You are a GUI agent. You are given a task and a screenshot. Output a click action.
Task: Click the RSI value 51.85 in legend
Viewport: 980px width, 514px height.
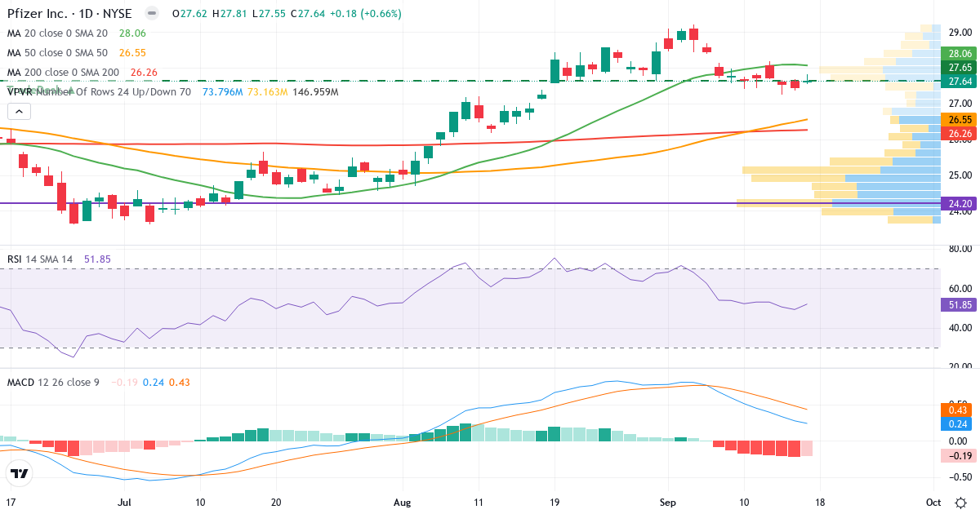(97, 259)
